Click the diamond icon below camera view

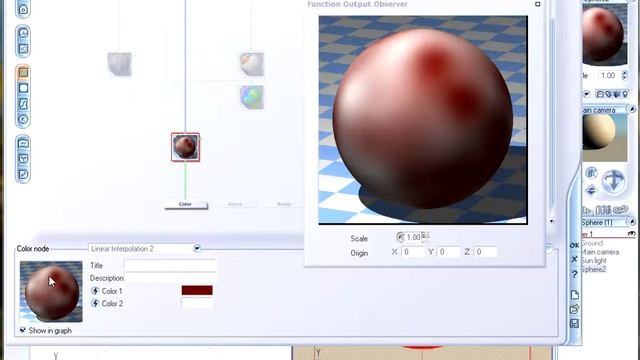pos(591,190)
